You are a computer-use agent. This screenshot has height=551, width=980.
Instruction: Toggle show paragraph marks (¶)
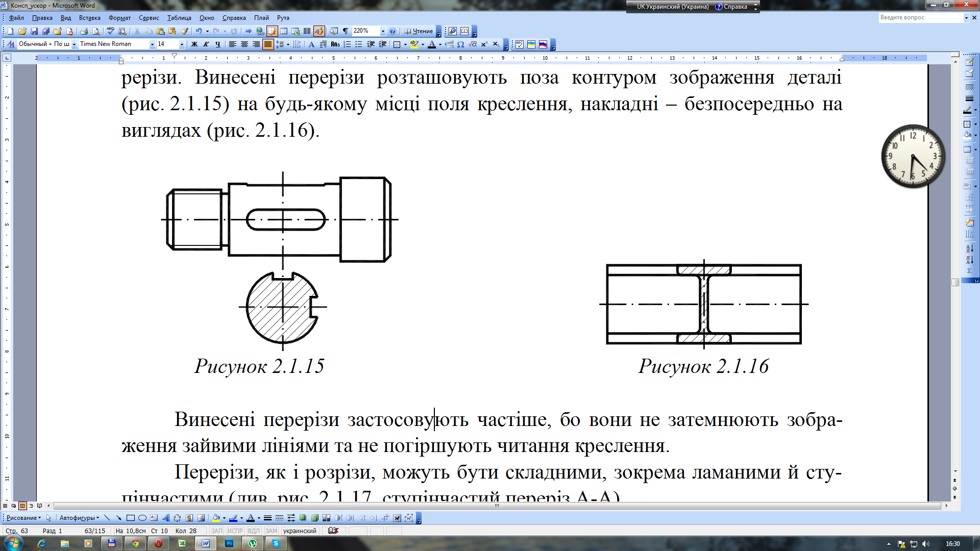(346, 31)
